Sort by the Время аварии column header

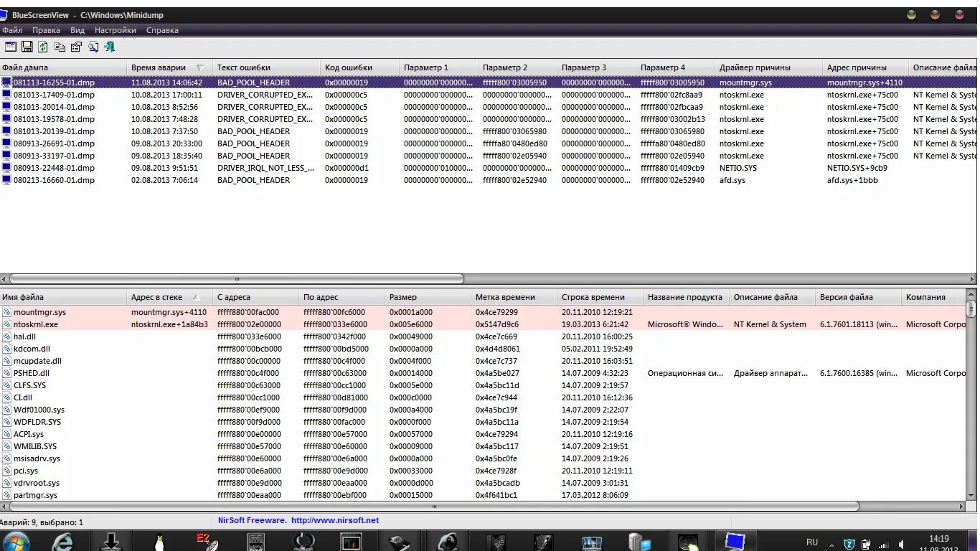[x=169, y=67]
